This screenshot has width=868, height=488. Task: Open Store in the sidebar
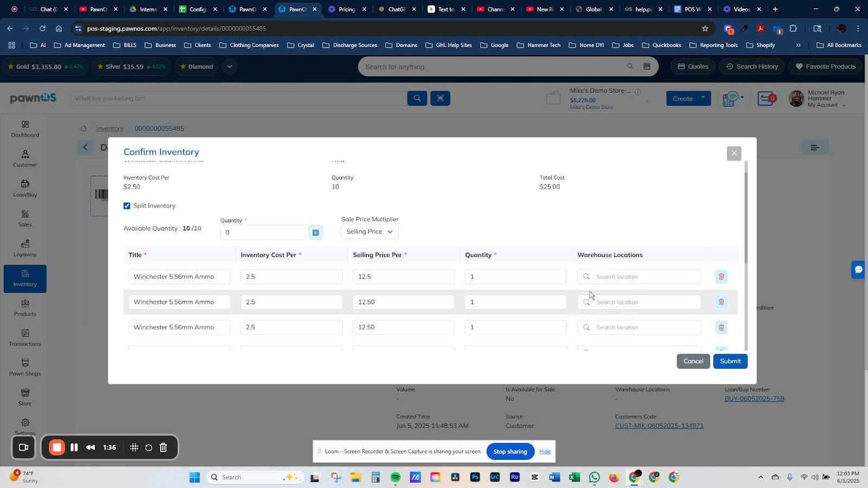click(x=25, y=398)
